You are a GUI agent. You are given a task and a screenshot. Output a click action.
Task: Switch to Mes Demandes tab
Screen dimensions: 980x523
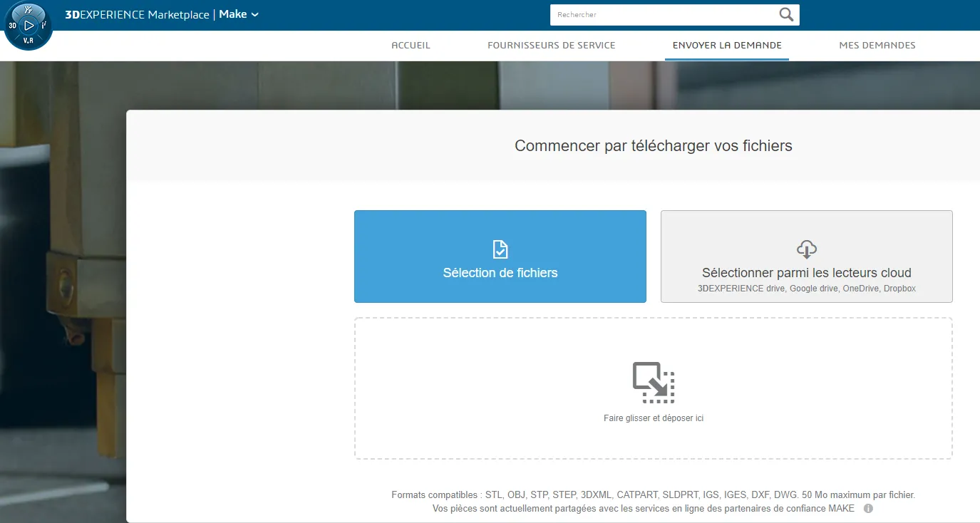click(877, 45)
